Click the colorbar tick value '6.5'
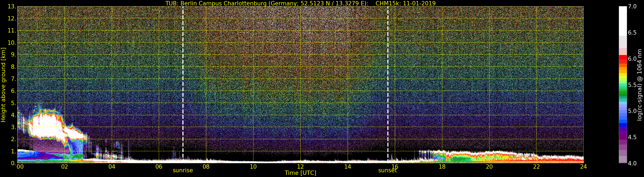This screenshot has width=644, height=177. click(x=632, y=33)
